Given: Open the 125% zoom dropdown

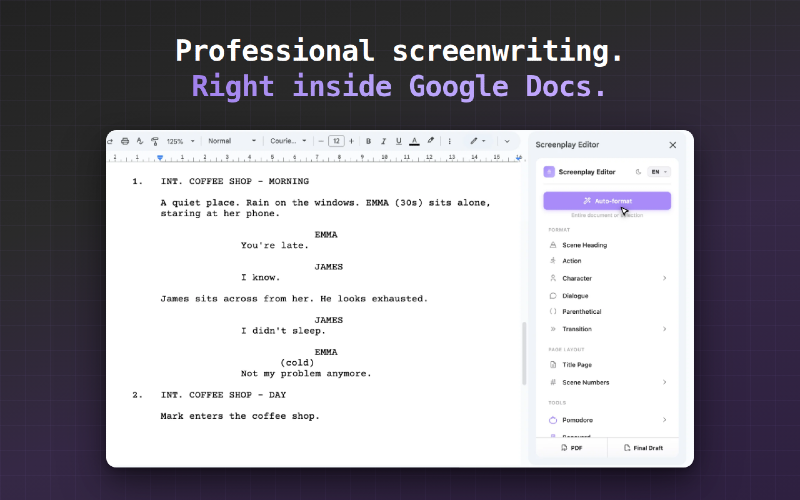Looking at the screenshot, I should [x=181, y=141].
